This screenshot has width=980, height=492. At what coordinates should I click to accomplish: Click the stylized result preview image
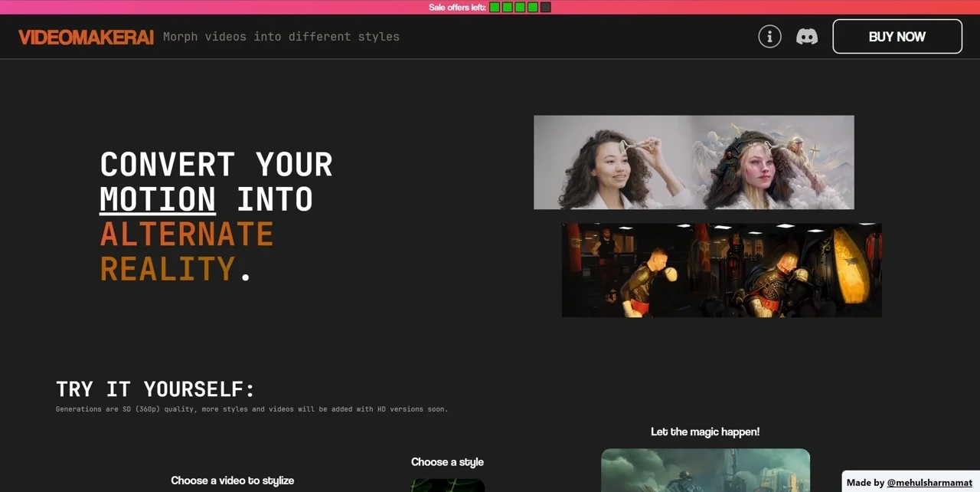(x=705, y=470)
